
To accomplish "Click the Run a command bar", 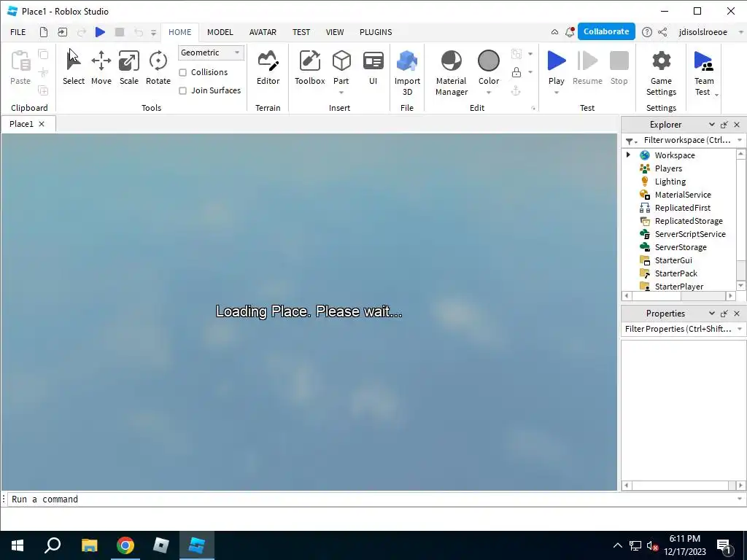I will point(371,499).
